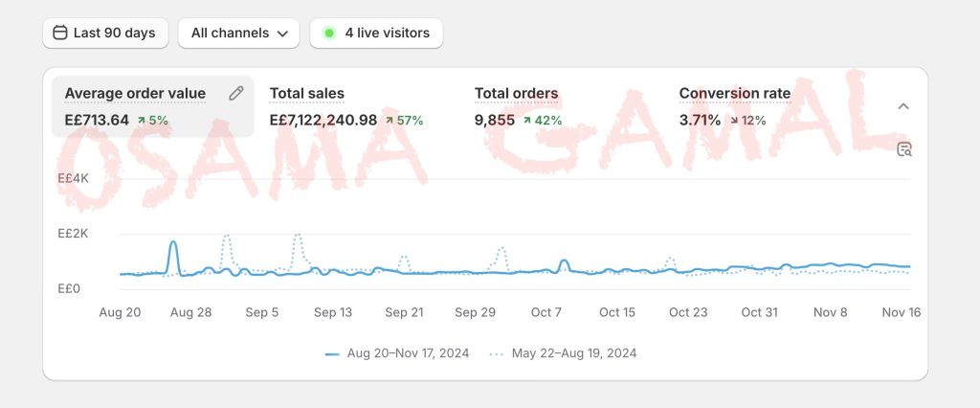980x408 pixels.
Task: Click the Average order value 5% up arrow
Action: coord(142,121)
